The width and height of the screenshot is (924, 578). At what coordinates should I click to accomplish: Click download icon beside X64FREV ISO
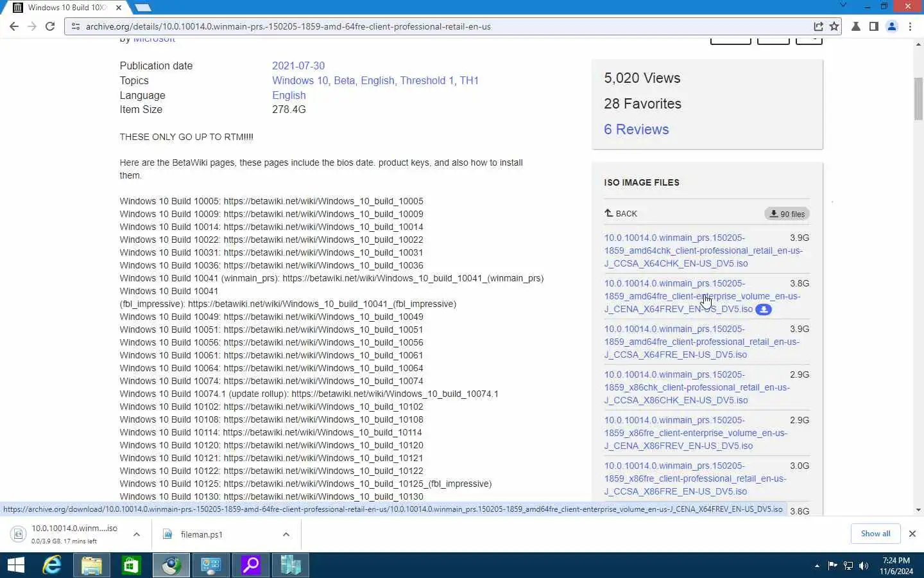pos(763,310)
